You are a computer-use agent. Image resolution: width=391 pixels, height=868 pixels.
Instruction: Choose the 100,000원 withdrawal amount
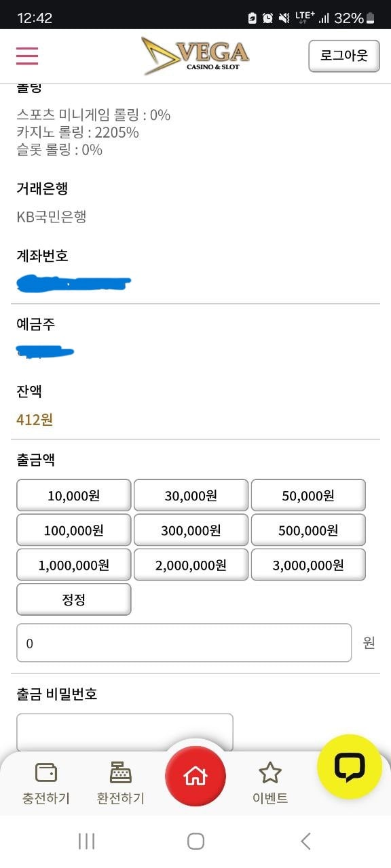pos(73,530)
